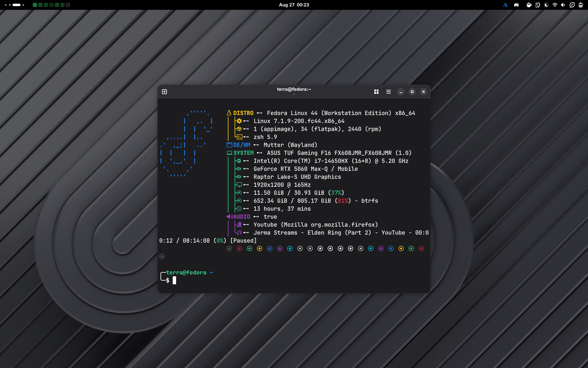Click the player icon on the Youtube row
This screenshot has width=588, height=368.
(x=239, y=224)
